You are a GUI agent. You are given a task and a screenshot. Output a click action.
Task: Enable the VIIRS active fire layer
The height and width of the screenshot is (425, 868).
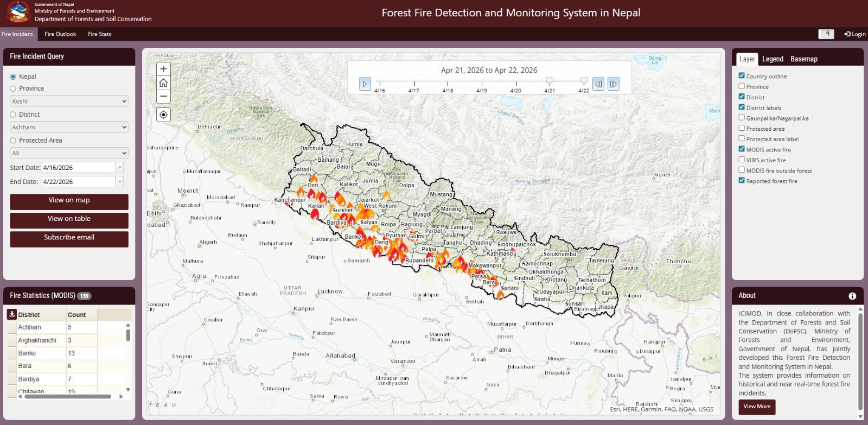point(742,160)
